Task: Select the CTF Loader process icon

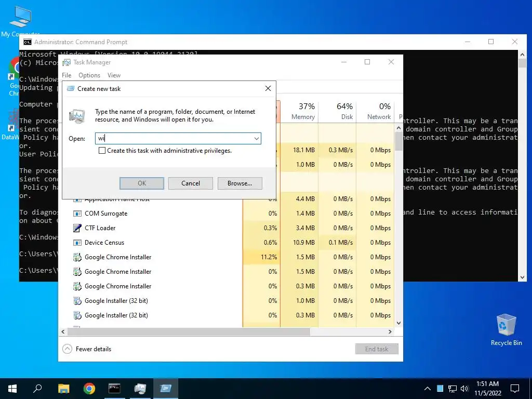Action: 77,228
